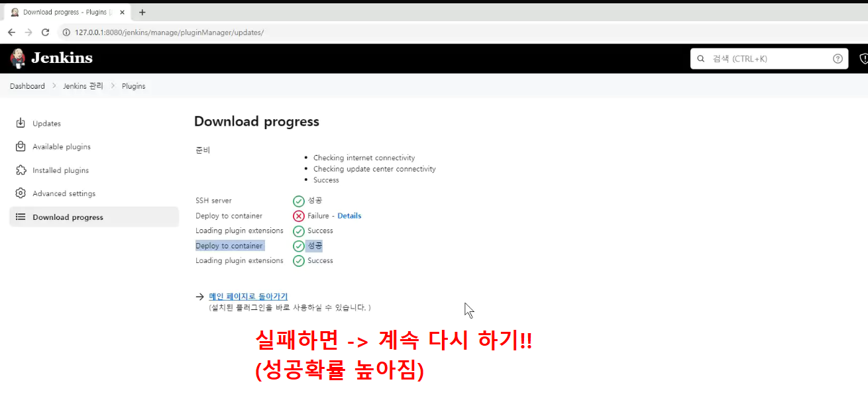This screenshot has height=408, width=868.
Task: Go back in browser
Action: (11, 32)
